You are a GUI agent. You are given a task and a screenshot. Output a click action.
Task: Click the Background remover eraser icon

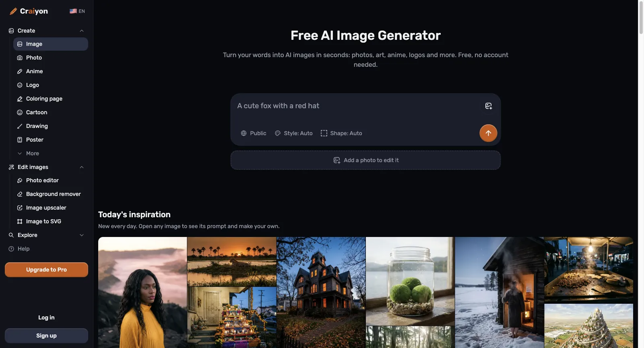pyautogui.click(x=20, y=194)
